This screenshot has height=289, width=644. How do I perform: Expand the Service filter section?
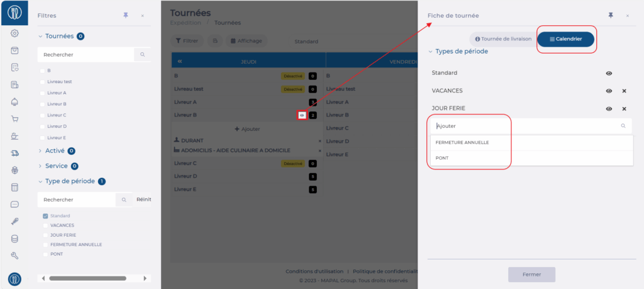(x=41, y=166)
